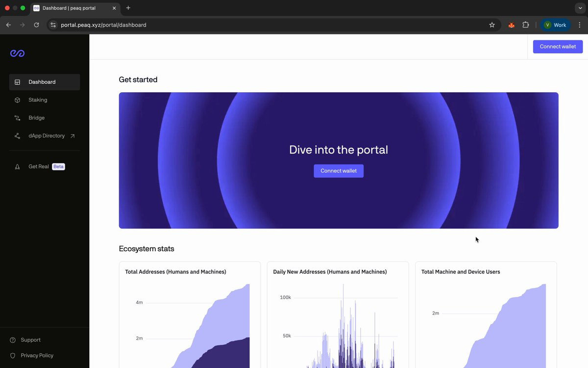Open the Privacy Policy link
The height and width of the screenshot is (368, 588).
pyautogui.click(x=37, y=355)
